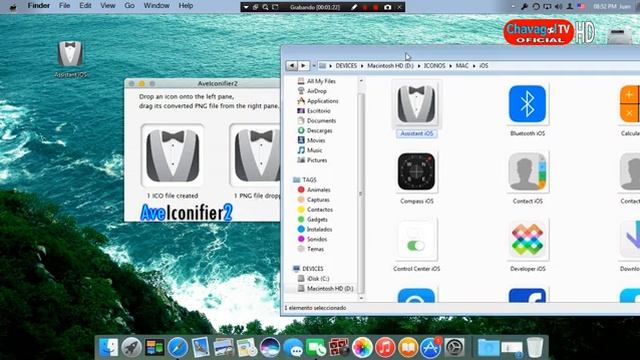Open the Go menu
Screen dimensions: 640x360
pyautogui.click(x=129, y=6)
